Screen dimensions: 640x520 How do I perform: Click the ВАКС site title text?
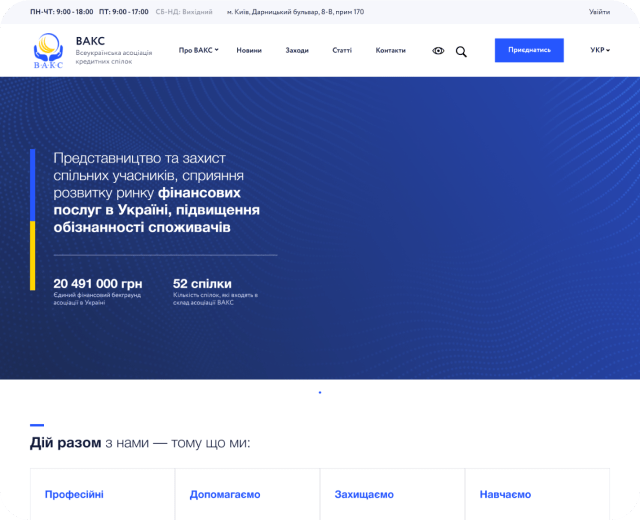click(x=90, y=41)
